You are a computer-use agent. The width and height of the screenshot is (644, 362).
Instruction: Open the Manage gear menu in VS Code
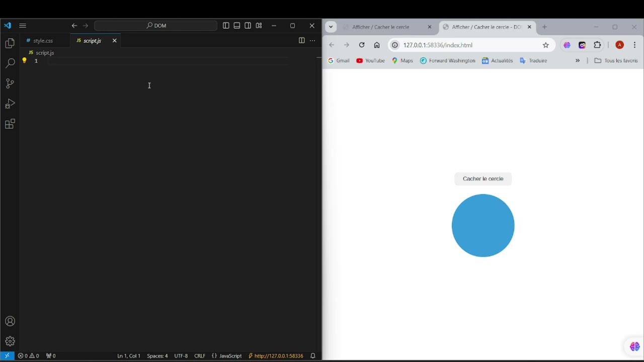pos(10,341)
